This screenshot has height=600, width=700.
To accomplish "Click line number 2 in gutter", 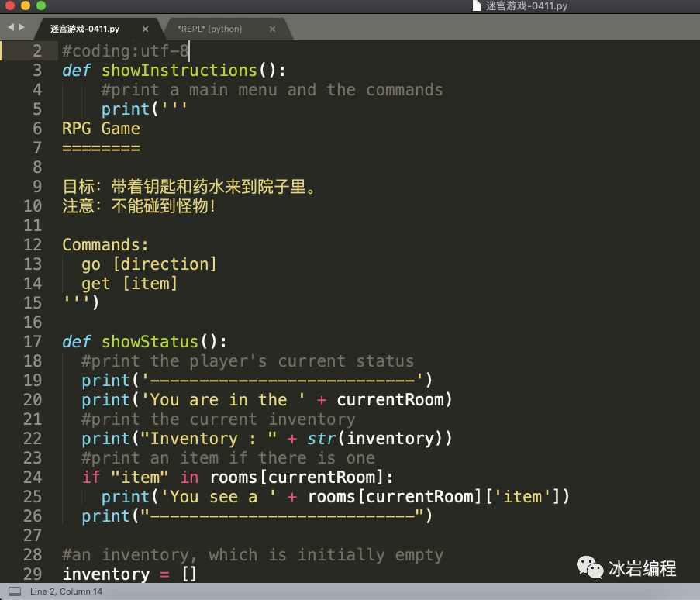I will pyautogui.click(x=37, y=51).
